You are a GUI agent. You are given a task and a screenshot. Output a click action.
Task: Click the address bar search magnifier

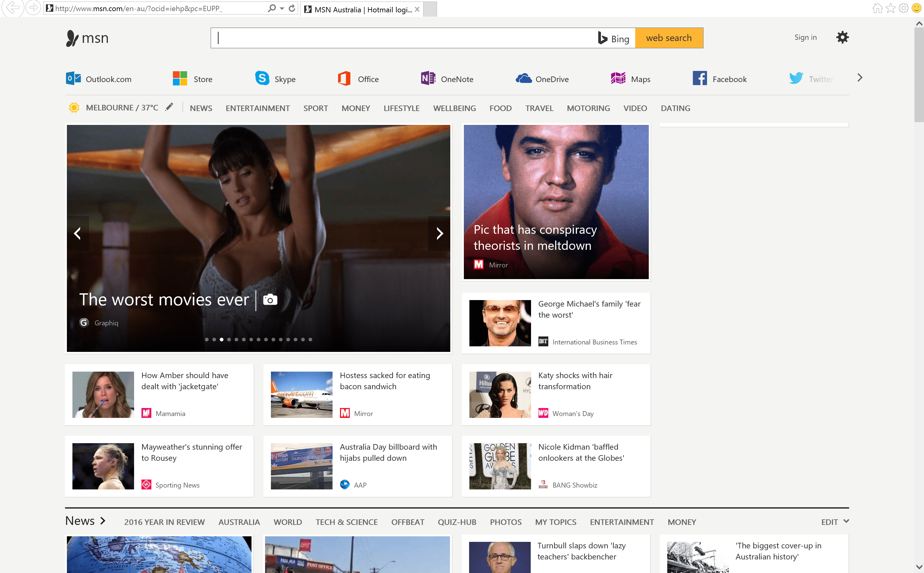pos(272,8)
